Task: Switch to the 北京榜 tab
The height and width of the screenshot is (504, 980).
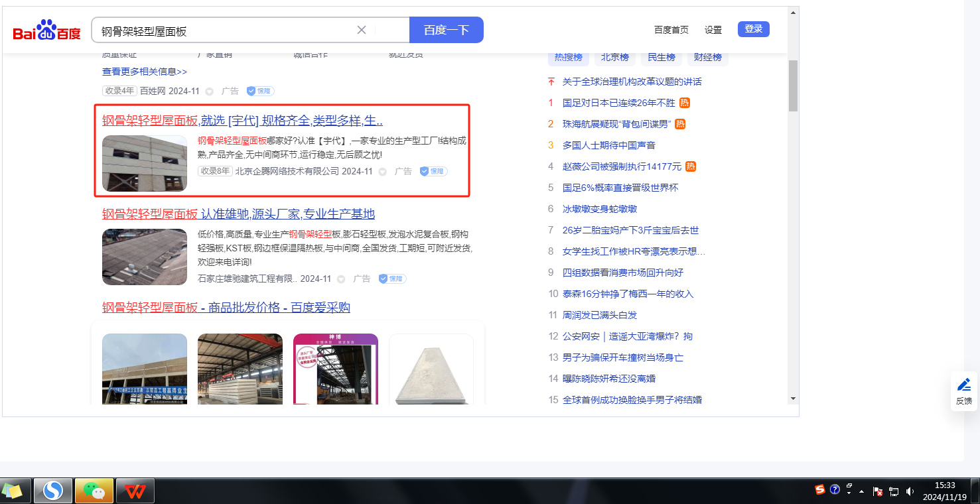Action: click(x=614, y=58)
